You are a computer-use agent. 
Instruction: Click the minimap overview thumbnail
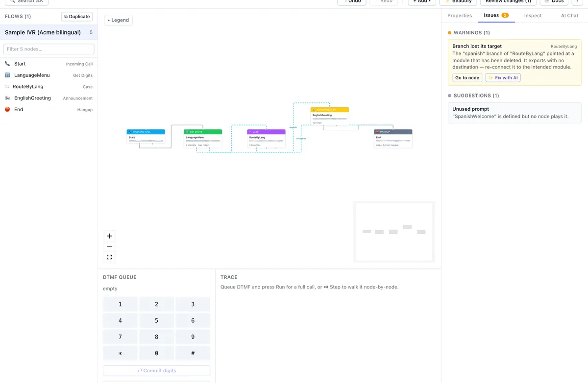coord(394,231)
